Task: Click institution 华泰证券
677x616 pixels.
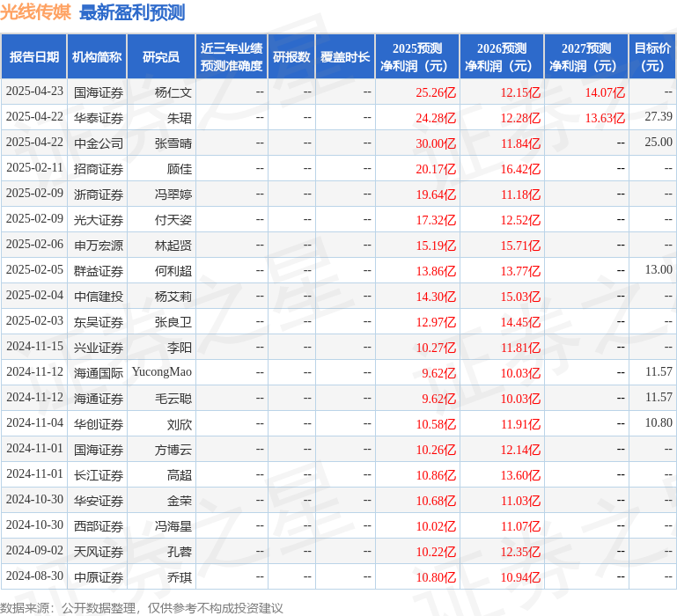Action: (99, 117)
